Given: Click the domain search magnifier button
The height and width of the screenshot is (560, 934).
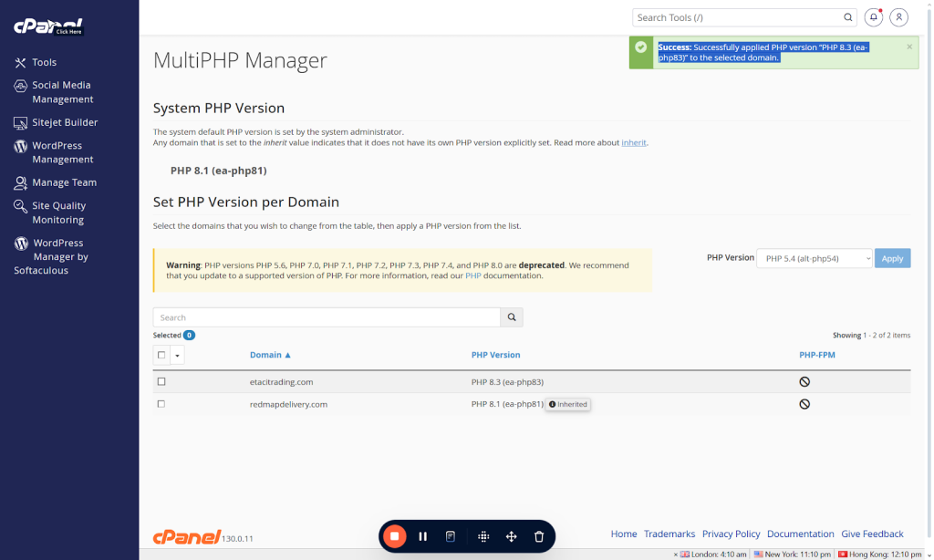Looking at the screenshot, I should (x=512, y=317).
